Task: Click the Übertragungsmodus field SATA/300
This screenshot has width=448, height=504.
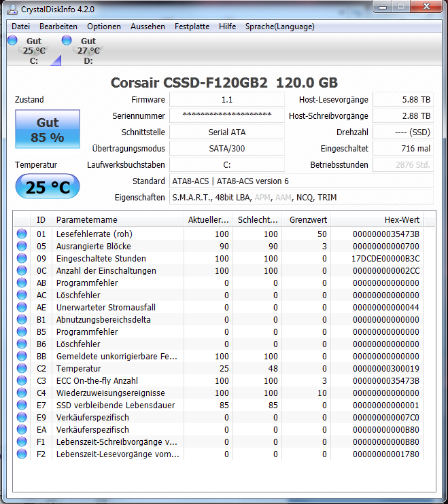Action: [227, 149]
